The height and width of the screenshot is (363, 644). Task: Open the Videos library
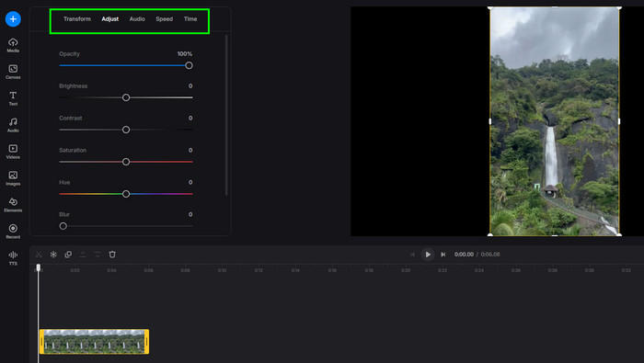pyautogui.click(x=13, y=152)
